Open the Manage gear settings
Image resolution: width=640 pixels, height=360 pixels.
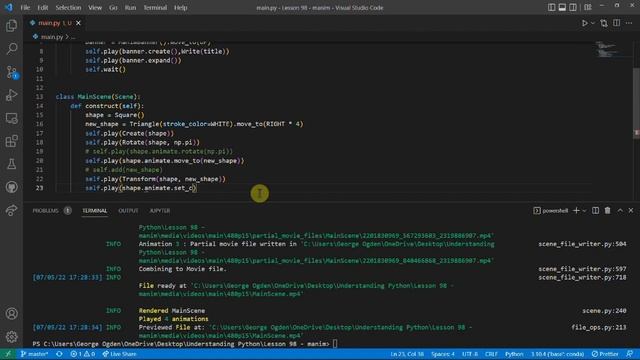[11, 337]
